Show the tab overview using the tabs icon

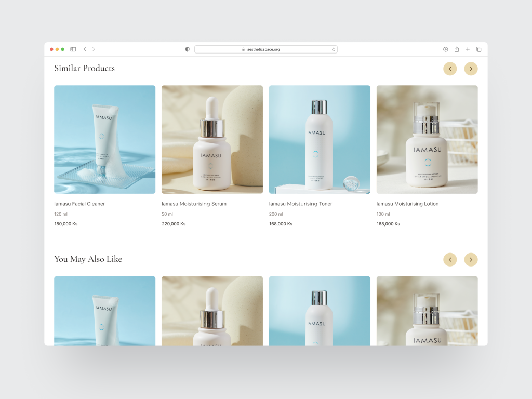click(x=478, y=49)
